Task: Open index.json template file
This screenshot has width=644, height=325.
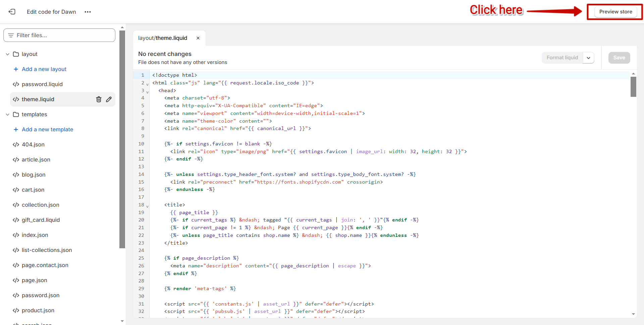Action: [x=35, y=235]
